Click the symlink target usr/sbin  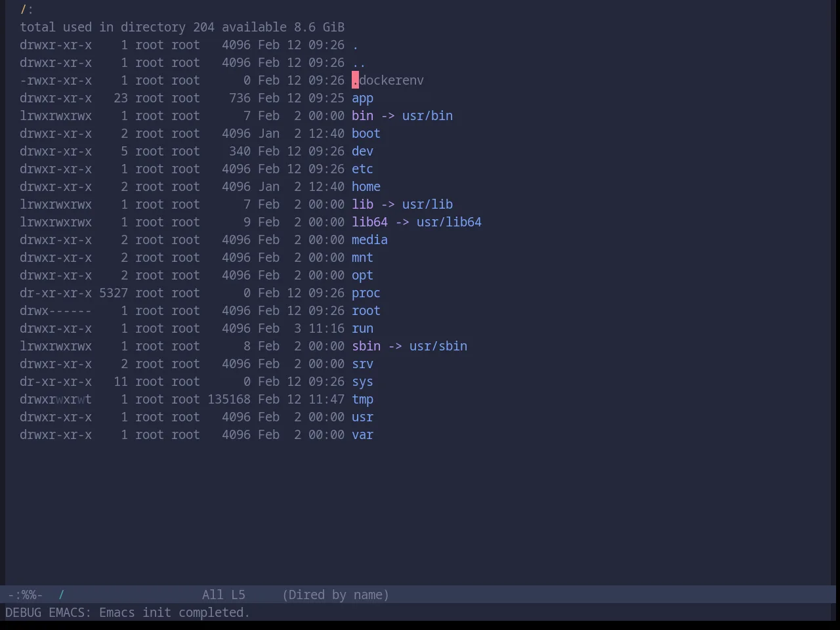[x=438, y=346]
